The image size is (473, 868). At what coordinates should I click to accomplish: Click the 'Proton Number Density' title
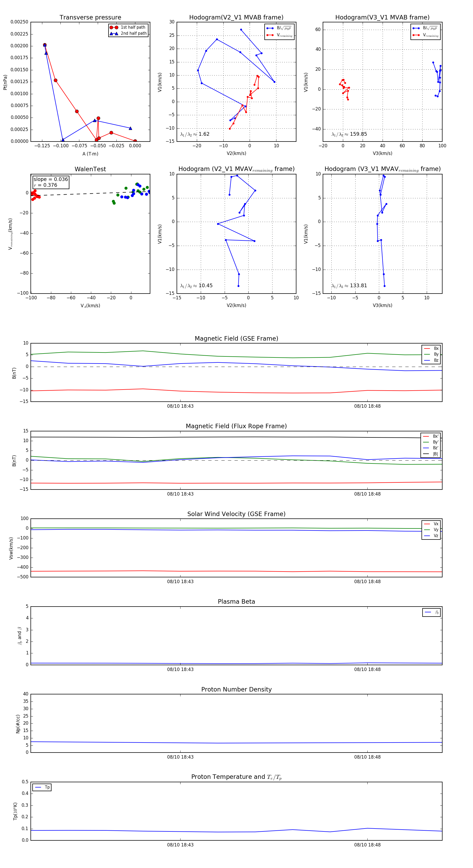236,689
